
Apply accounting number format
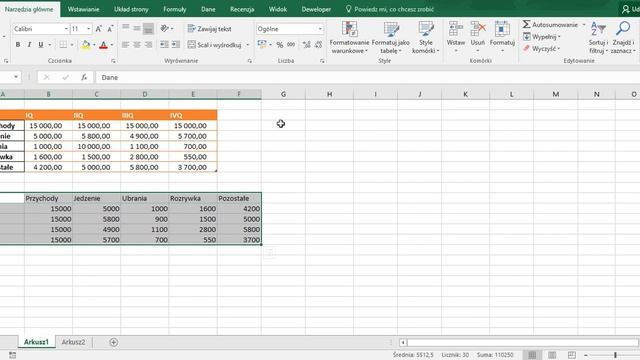coord(262,44)
